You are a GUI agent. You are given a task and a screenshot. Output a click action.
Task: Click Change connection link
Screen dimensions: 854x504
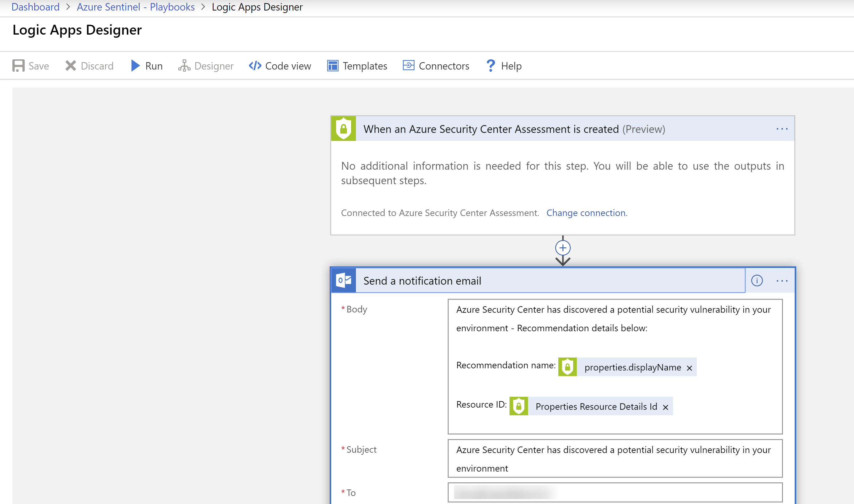(x=586, y=213)
